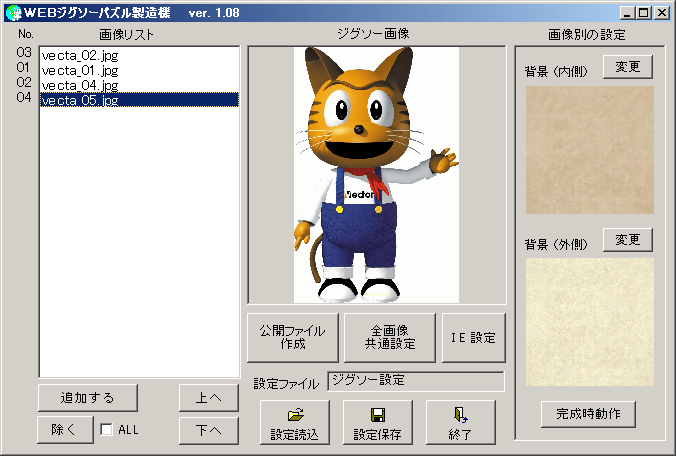
Task: Click the 設定保存 floppy disk button
Action: point(378,422)
